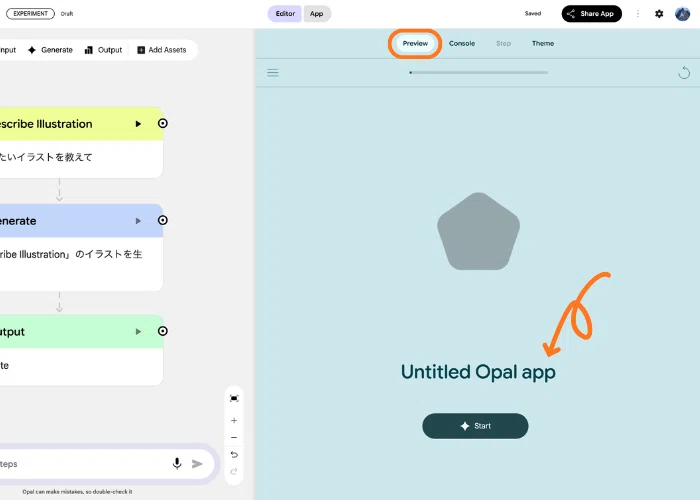Click the Start button
Image resolution: width=700 pixels, height=500 pixels.
[475, 426]
